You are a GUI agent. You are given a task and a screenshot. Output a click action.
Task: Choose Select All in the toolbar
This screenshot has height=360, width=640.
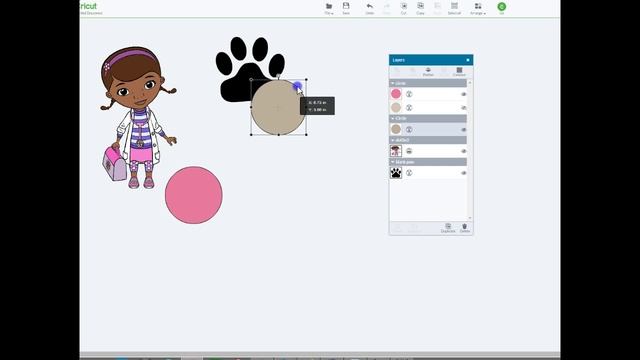[454, 9]
